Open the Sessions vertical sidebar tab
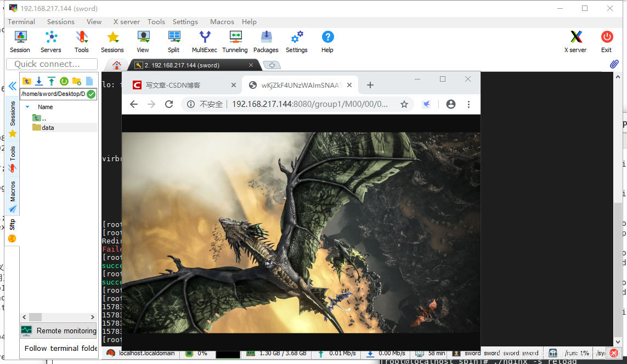 [x=13, y=118]
